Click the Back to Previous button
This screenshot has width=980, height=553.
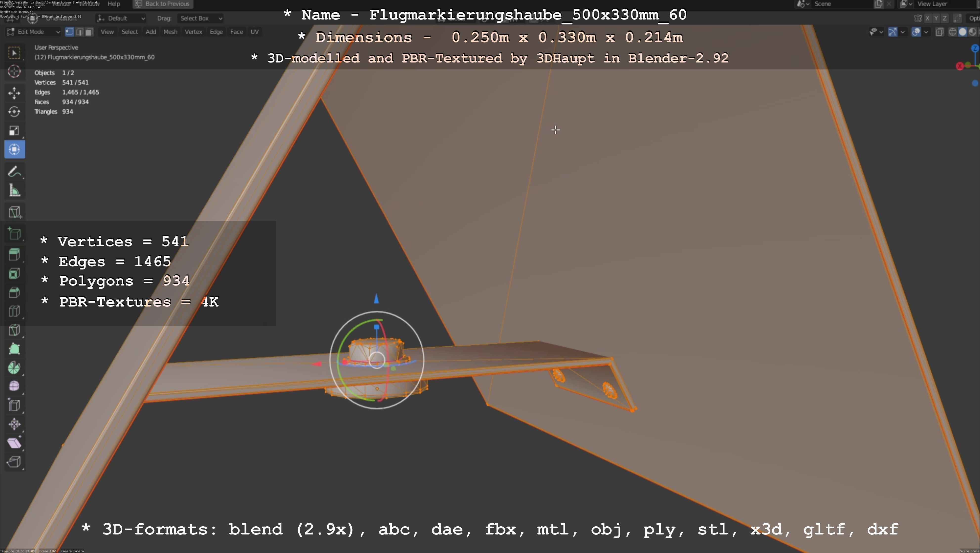[x=162, y=4]
